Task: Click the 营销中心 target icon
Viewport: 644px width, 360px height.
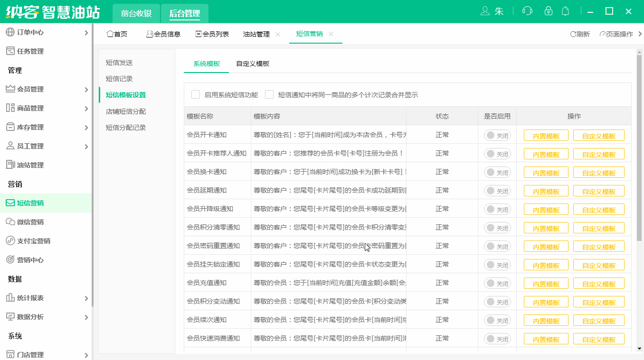Action: pyautogui.click(x=9, y=259)
